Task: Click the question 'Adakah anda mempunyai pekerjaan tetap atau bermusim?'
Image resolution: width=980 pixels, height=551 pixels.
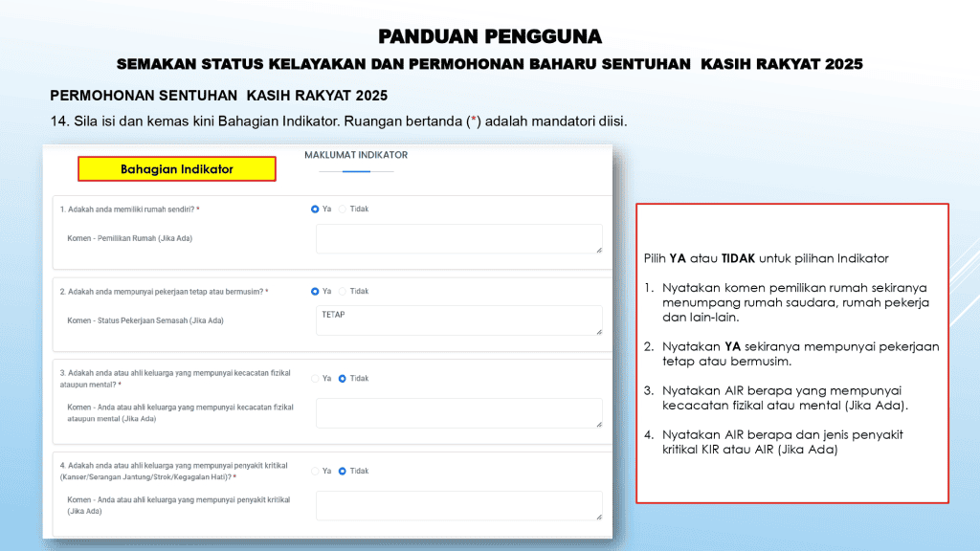Action: pyautogui.click(x=165, y=292)
